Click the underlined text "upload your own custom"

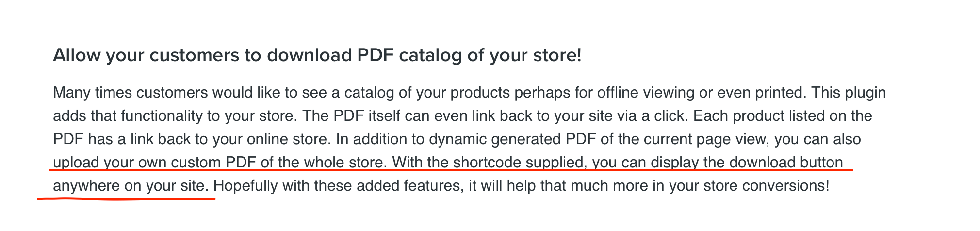pyautogui.click(x=137, y=162)
